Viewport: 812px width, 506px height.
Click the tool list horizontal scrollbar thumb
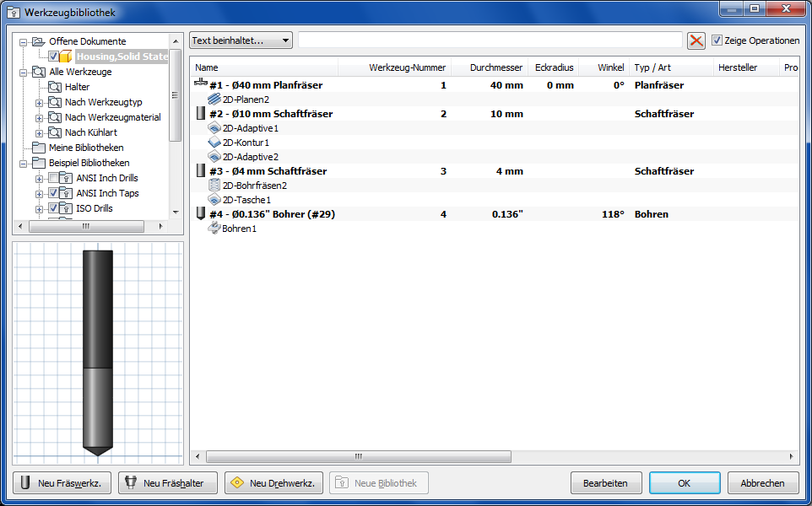coord(359,456)
